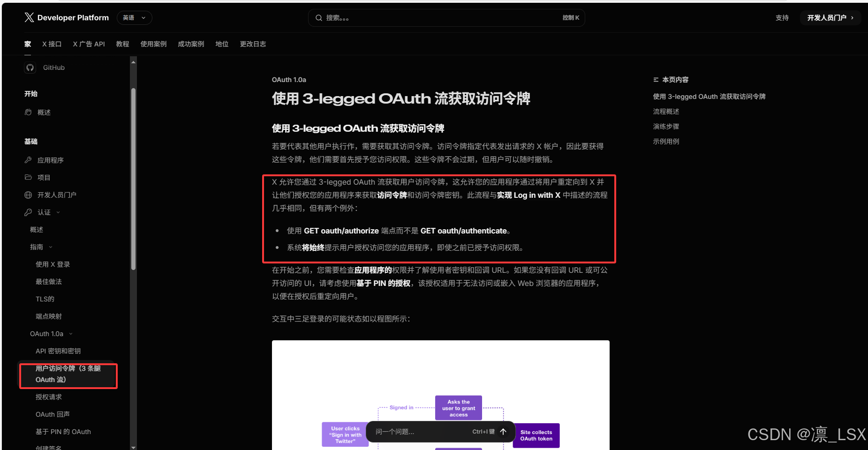This screenshot has width=868, height=450.
Task: Click the key icon beside 应用程序
Action: coord(28,160)
